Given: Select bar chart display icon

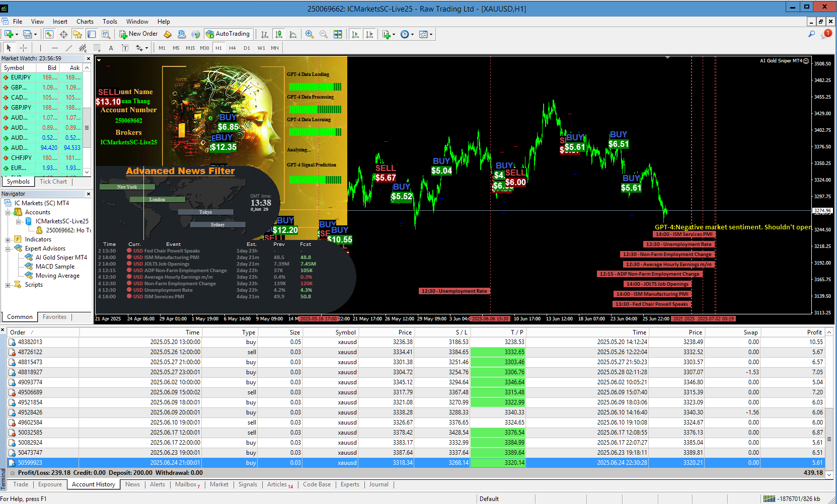Looking at the screenshot, I should pyautogui.click(x=265, y=34).
